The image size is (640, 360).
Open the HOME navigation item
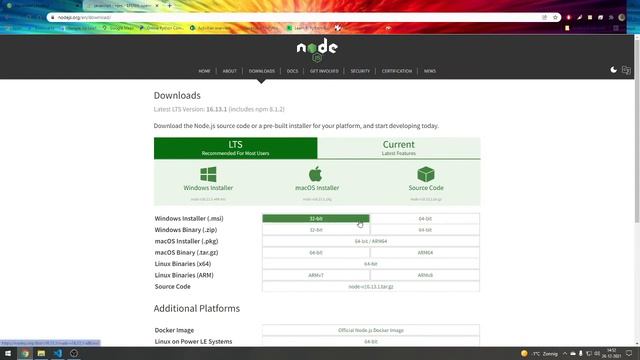click(204, 71)
